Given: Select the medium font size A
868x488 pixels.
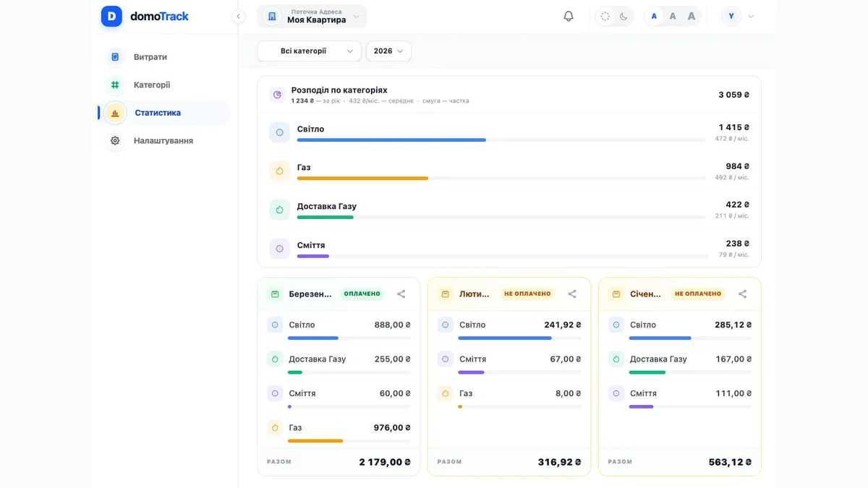Looking at the screenshot, I should coord(673,16).
